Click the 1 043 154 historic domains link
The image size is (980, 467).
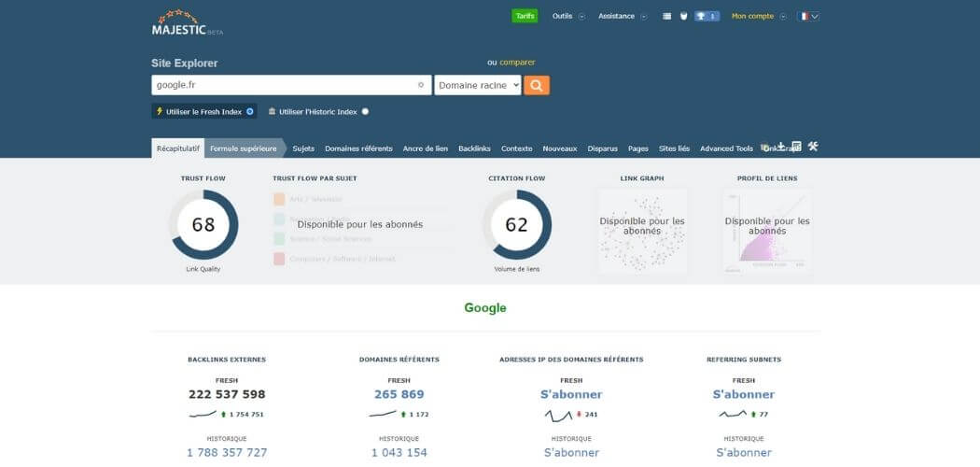pyautogui.click(x=399, y=453)
